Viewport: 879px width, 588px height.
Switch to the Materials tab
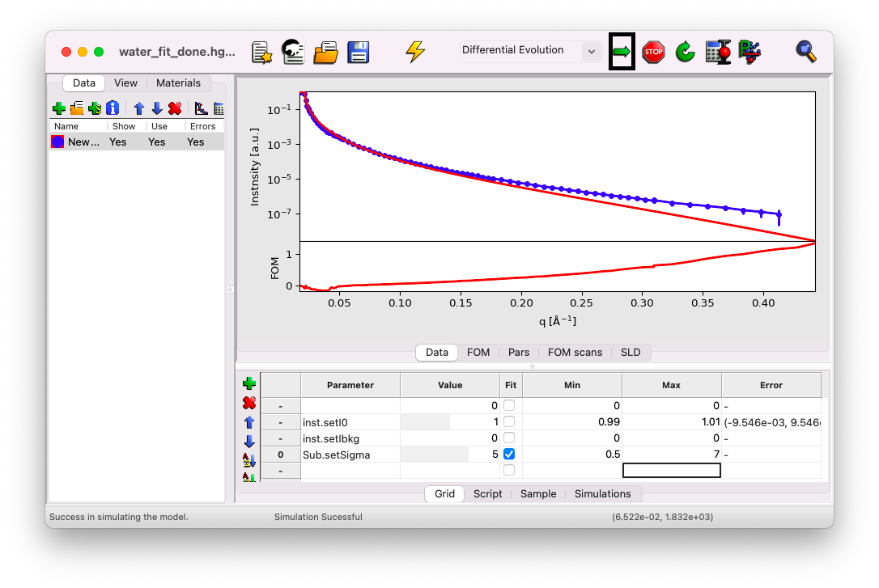point(178,82)
